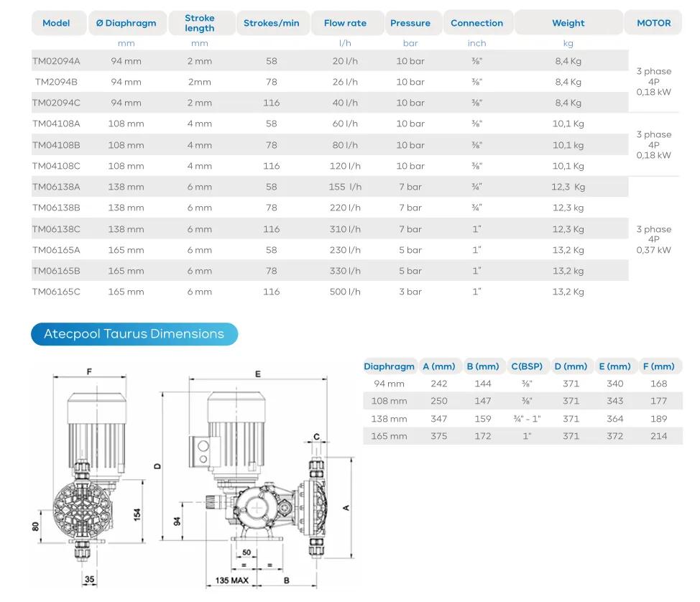Select the Ø Diaphragm column header
The height and width of the screenshot is (602, 700).
pyautogui.click(x=126, y=23)
